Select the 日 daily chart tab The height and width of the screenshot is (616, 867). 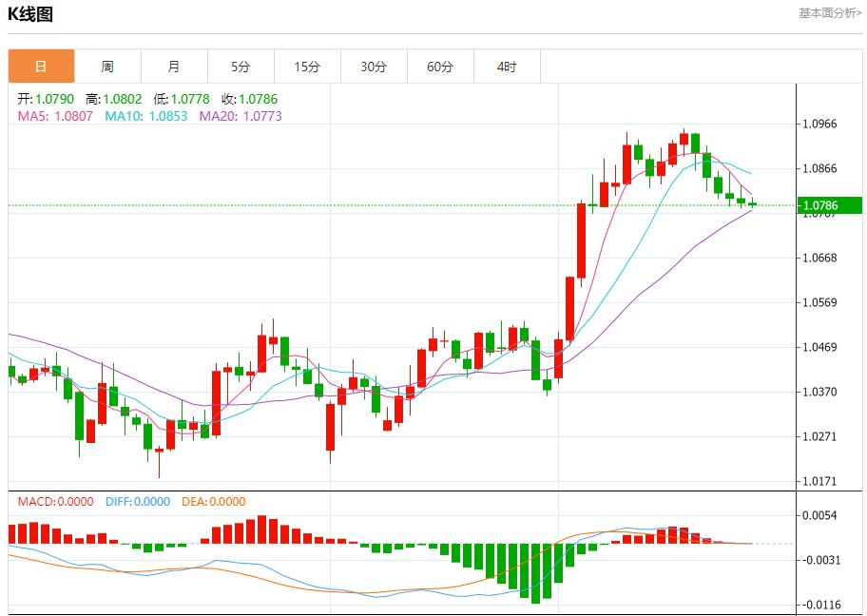[41, 67]
